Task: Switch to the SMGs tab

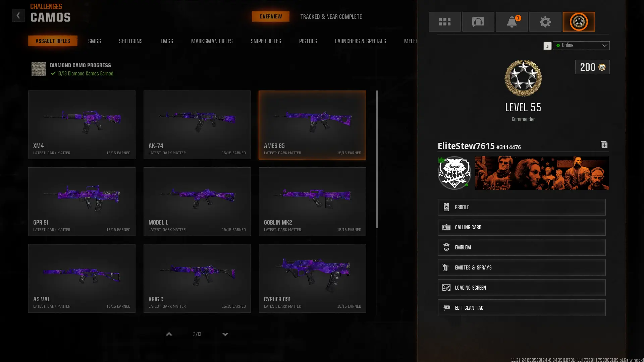Action: [x=94, y=41]
